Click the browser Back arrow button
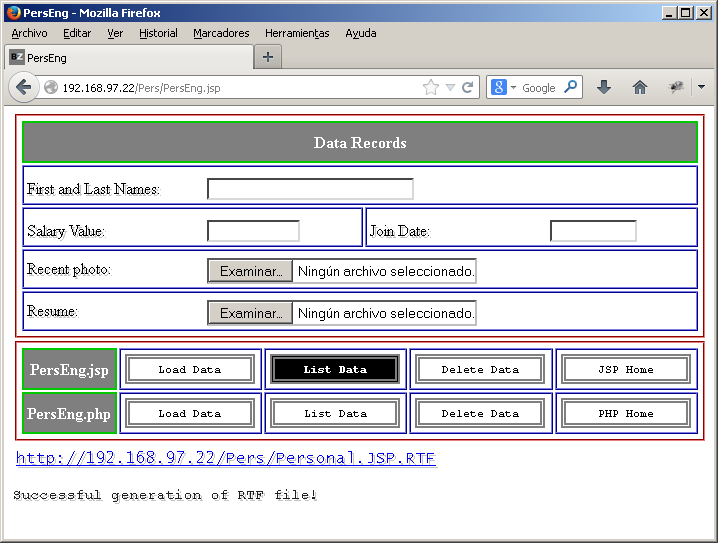 [24, 87]
